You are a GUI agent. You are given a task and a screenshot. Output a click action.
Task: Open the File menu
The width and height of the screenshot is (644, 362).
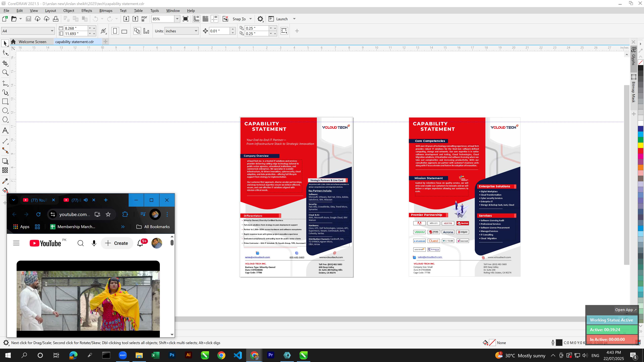6,11
